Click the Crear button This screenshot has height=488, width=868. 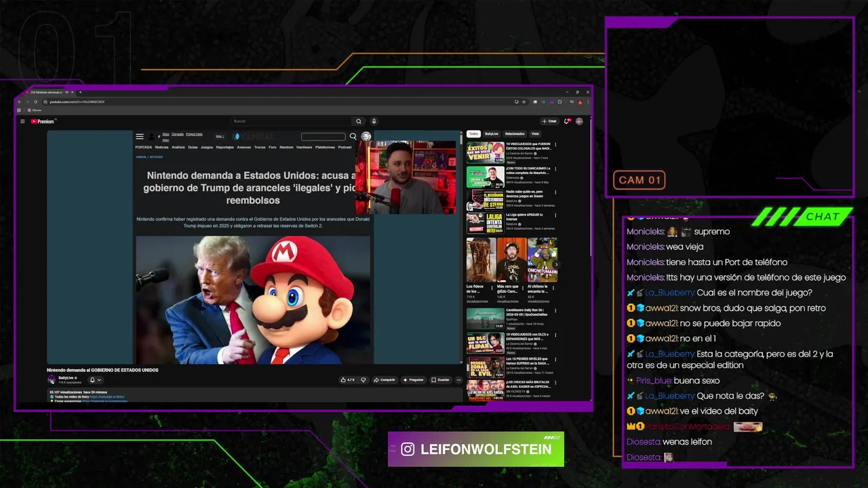click(550, 121)
